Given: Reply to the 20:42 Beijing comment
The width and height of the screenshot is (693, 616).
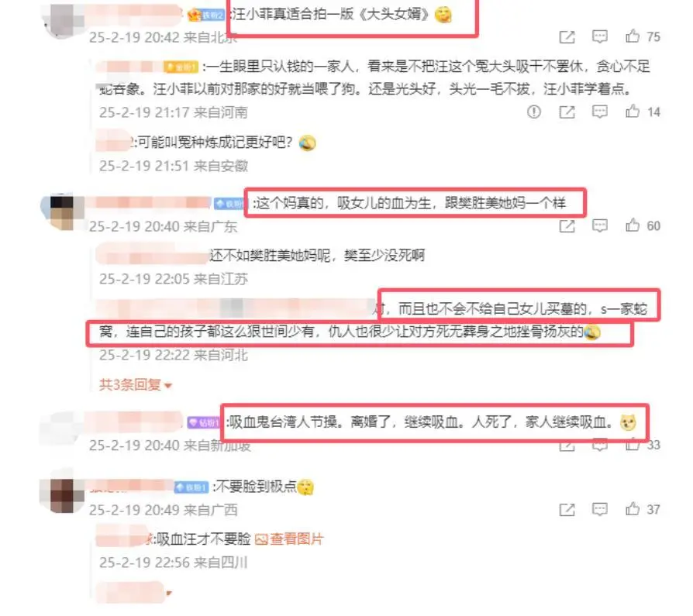Looking at the screenshot, I should (600, 36).
